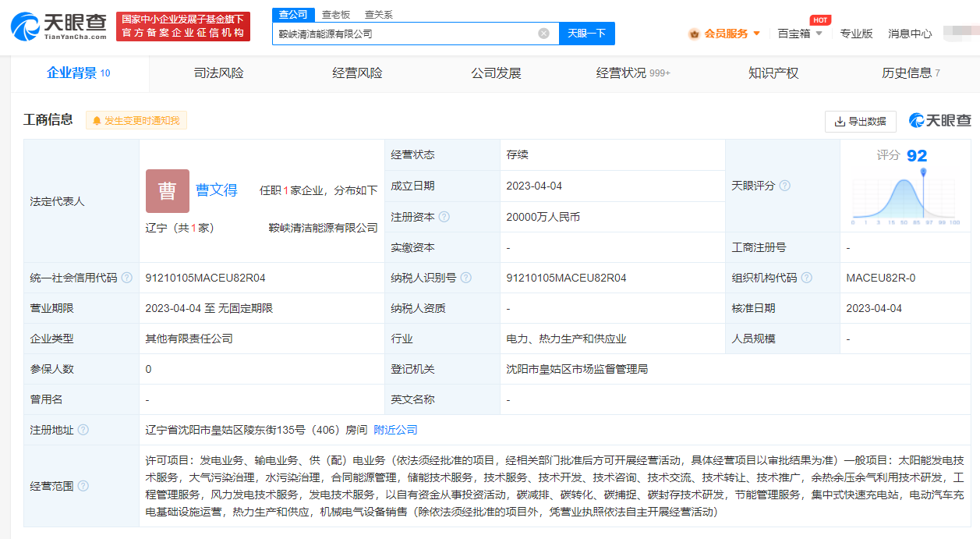Open legal representative 曹文得 link
Viewport: 980px width, 539px height.
[216, 190]
